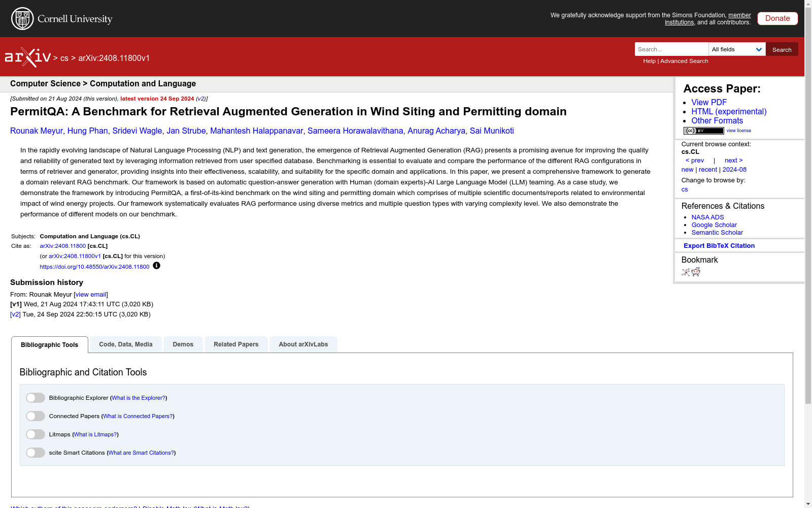Go to next paper link

(x=733, y=161)
